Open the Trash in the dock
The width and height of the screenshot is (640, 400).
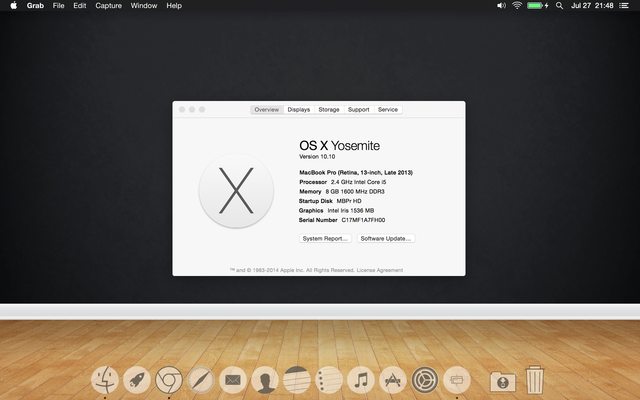534,380
